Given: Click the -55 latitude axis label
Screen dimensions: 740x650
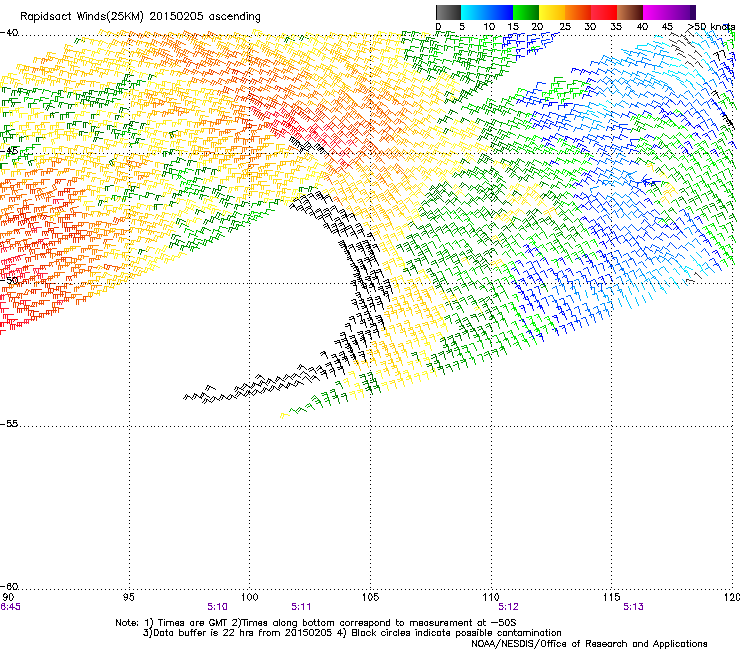Looking at the screenshot, I should point(9,423).
